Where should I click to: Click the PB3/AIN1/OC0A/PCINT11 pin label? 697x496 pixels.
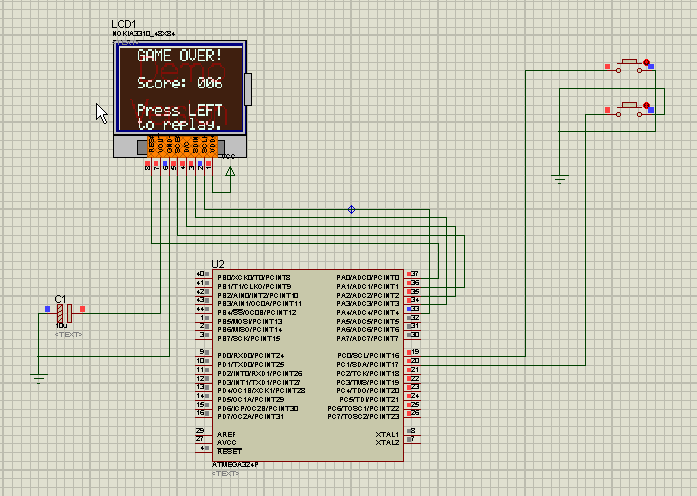pos(260,304)
